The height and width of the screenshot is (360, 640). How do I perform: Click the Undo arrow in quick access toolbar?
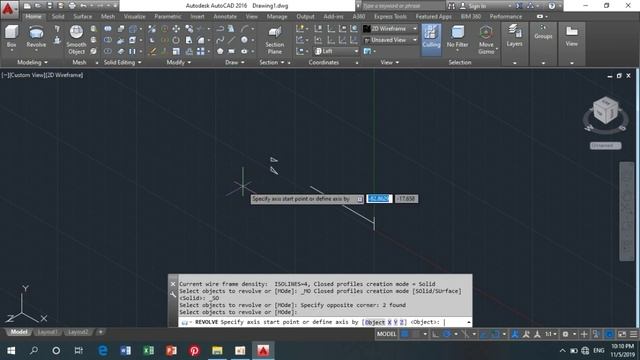[x=84, y=6]
